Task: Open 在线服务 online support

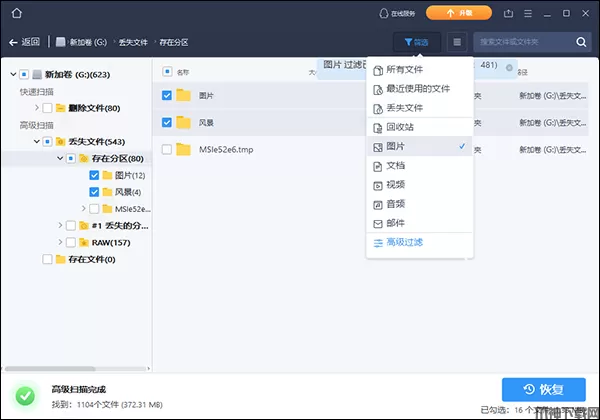Action: pos(396,14)
